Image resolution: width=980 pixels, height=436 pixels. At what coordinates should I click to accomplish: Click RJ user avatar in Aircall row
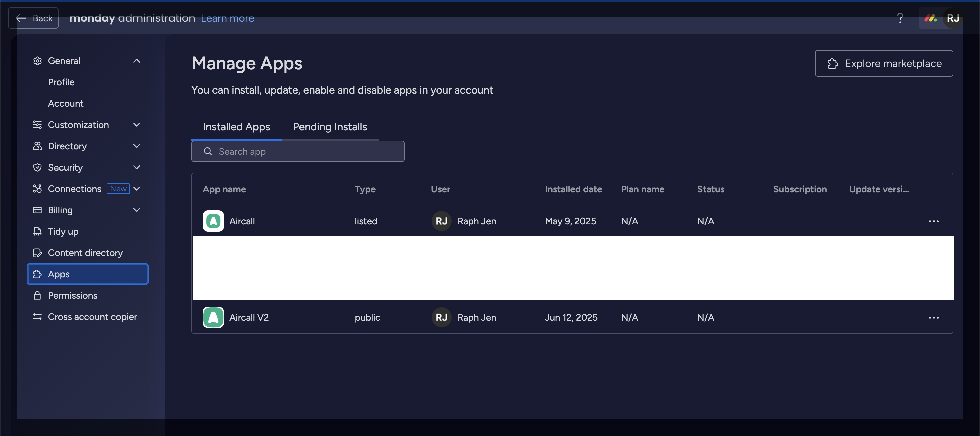tap(441, 221)
